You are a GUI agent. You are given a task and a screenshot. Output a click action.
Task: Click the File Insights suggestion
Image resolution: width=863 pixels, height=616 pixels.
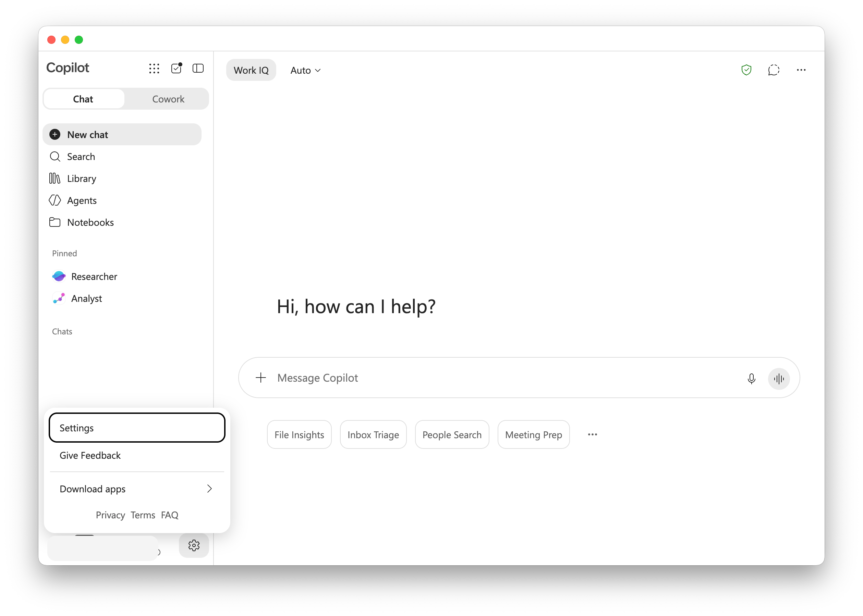point(299,435)
